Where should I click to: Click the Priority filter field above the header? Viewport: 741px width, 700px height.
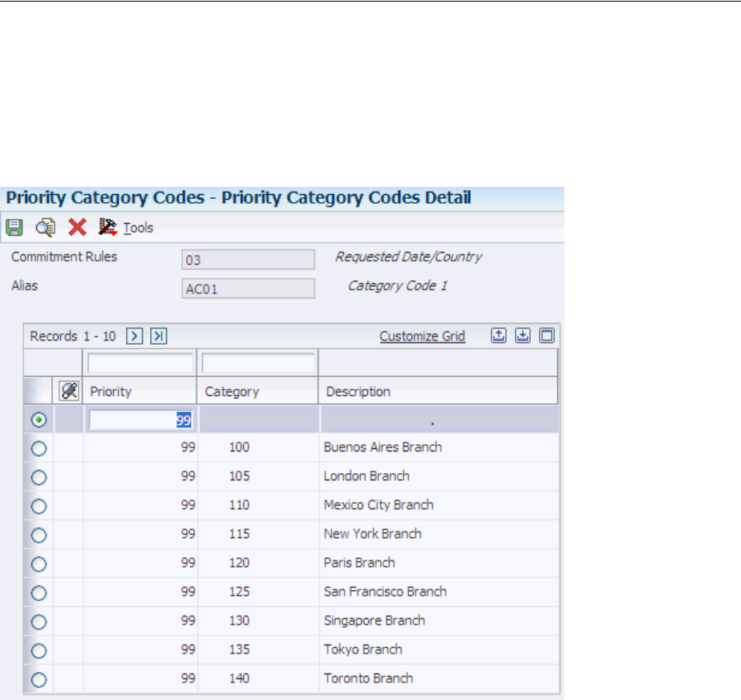pyautogui.click(x=140, y=363)
